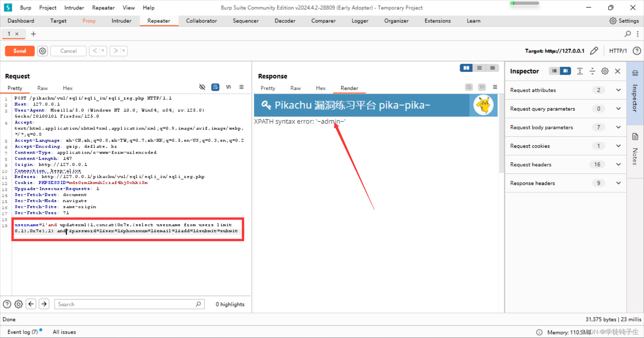Click HTTP/1 protocol selector
The height and width of the screenshot is (338, 644).
[x=618, y=51]
